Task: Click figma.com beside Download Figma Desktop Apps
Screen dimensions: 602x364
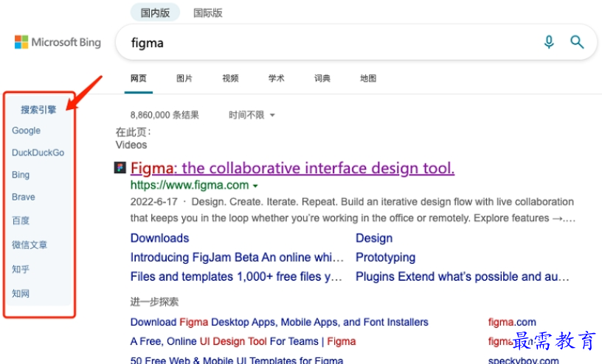Action: (x=512, y=322)
